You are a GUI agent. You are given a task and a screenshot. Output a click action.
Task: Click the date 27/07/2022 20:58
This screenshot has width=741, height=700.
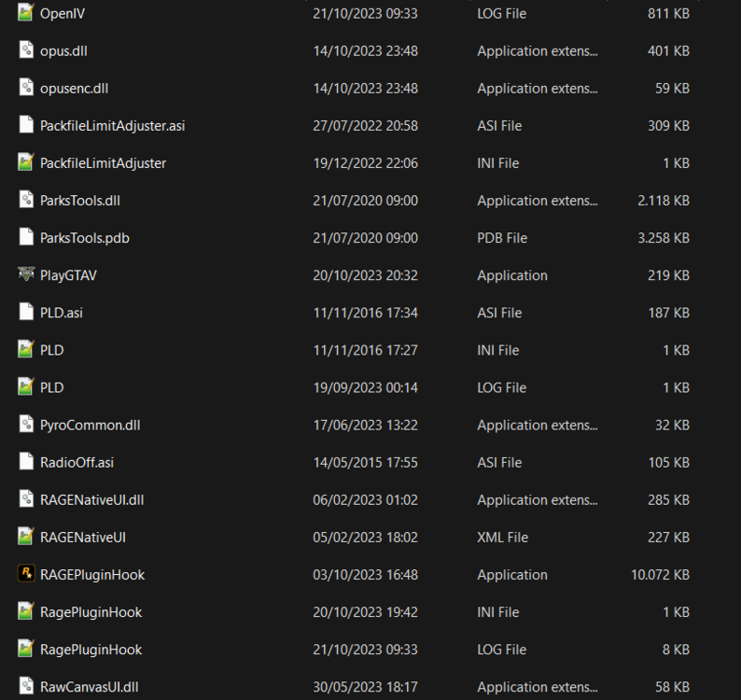coord(365,126)
